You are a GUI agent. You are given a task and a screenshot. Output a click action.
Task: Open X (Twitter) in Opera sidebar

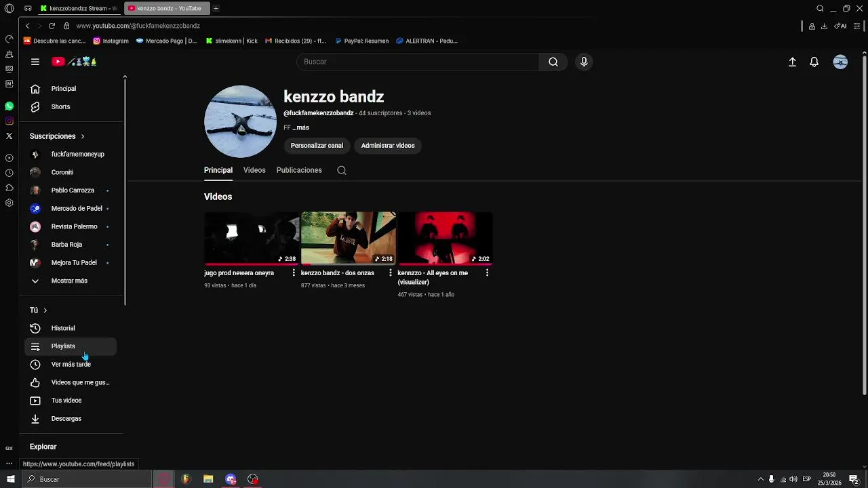point(9,136)
